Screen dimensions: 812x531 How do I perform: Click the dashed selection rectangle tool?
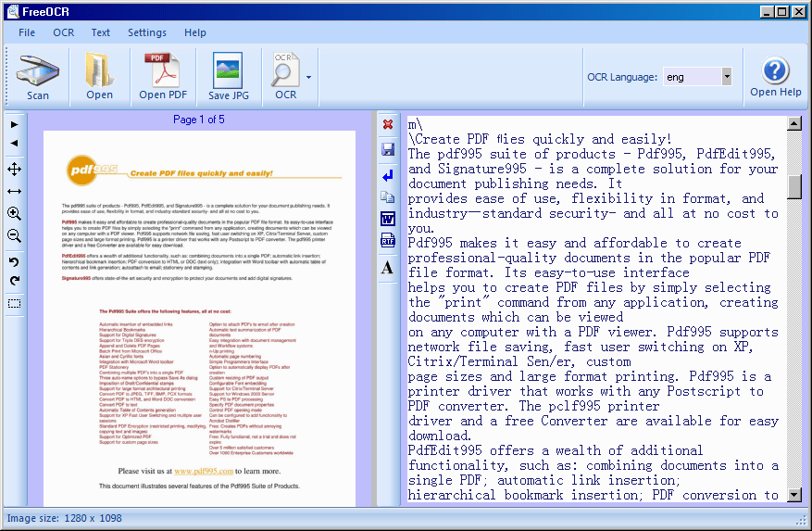tap(15, 304)
